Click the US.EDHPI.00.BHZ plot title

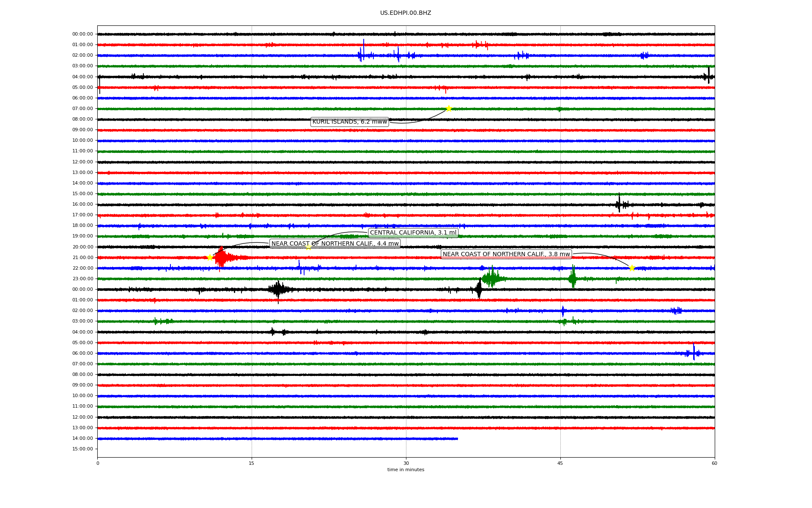[405, 13]
